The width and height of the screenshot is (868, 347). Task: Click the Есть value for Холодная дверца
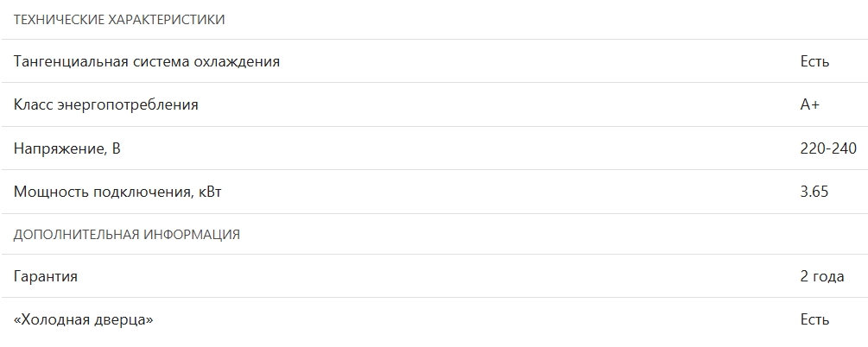(x=814, y=320)
